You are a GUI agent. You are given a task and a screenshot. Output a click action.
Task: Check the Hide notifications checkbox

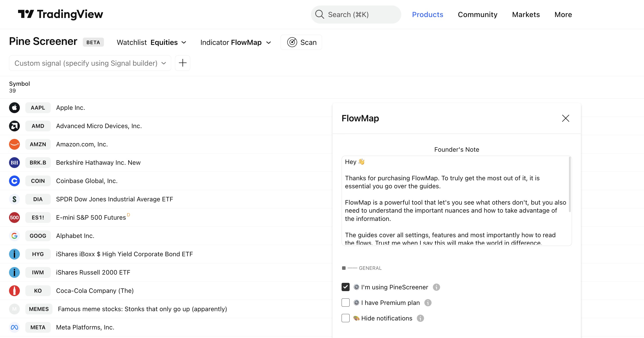[x=346, y=318]
